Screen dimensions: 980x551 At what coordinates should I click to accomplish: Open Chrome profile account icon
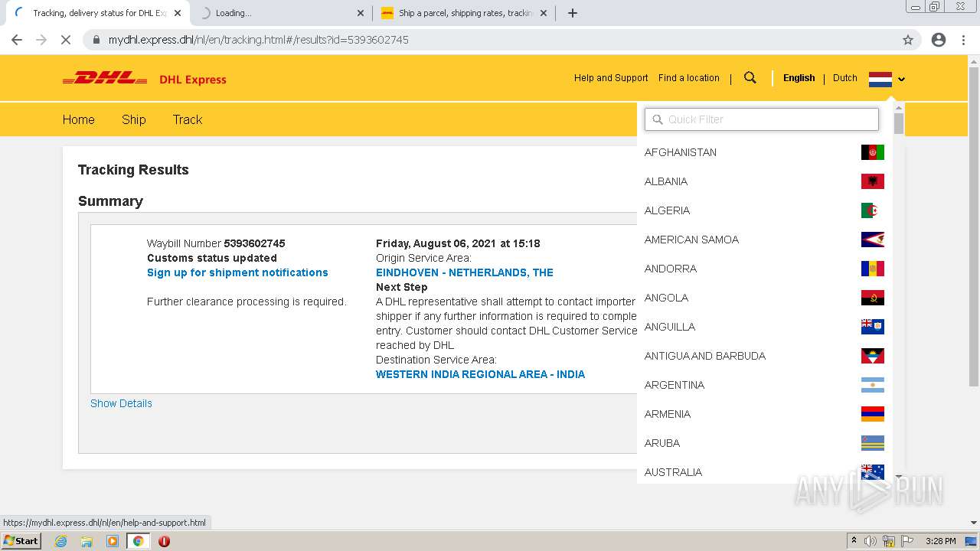coord(939,40)
